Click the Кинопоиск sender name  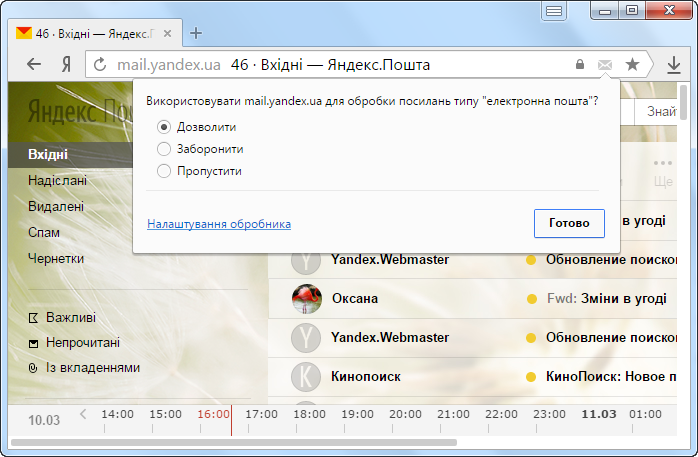coord(365,377)
